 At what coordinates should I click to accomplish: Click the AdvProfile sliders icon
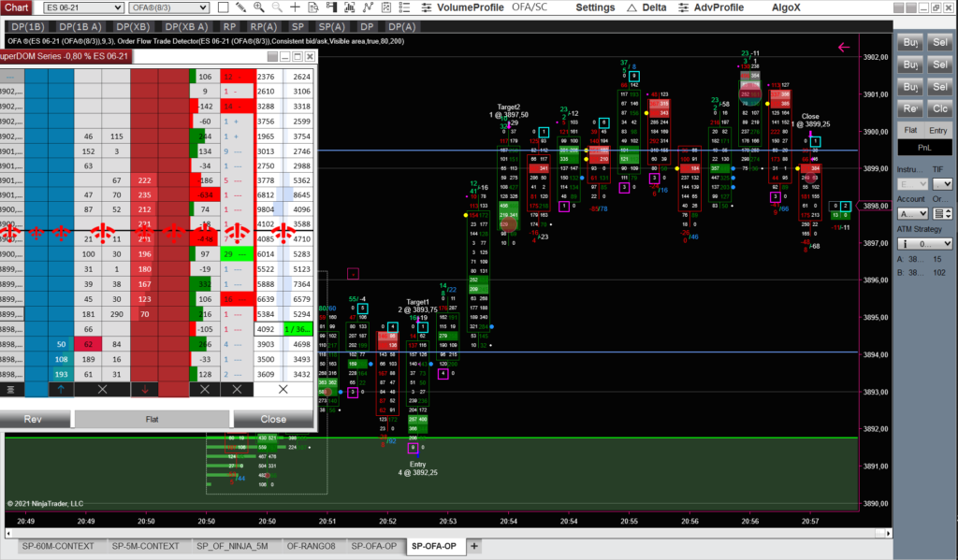pyautogui.click(x=684, y=7)
